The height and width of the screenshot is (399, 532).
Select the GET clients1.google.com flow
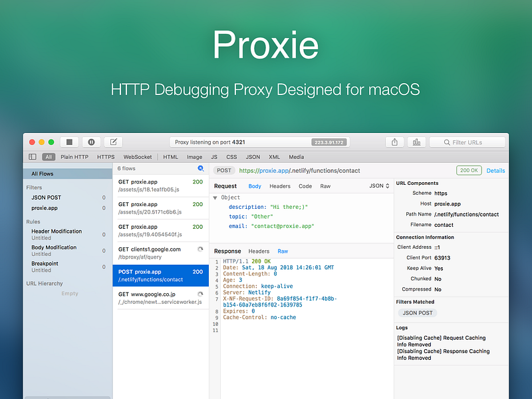tap(160, 253)
